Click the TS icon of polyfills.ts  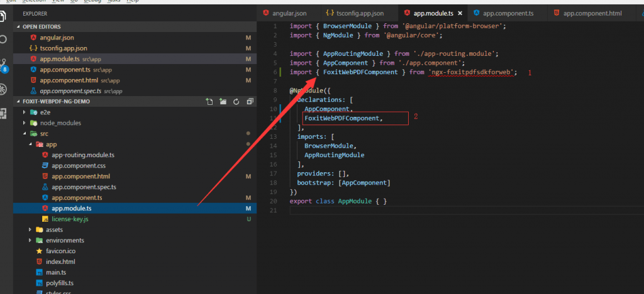39,283
